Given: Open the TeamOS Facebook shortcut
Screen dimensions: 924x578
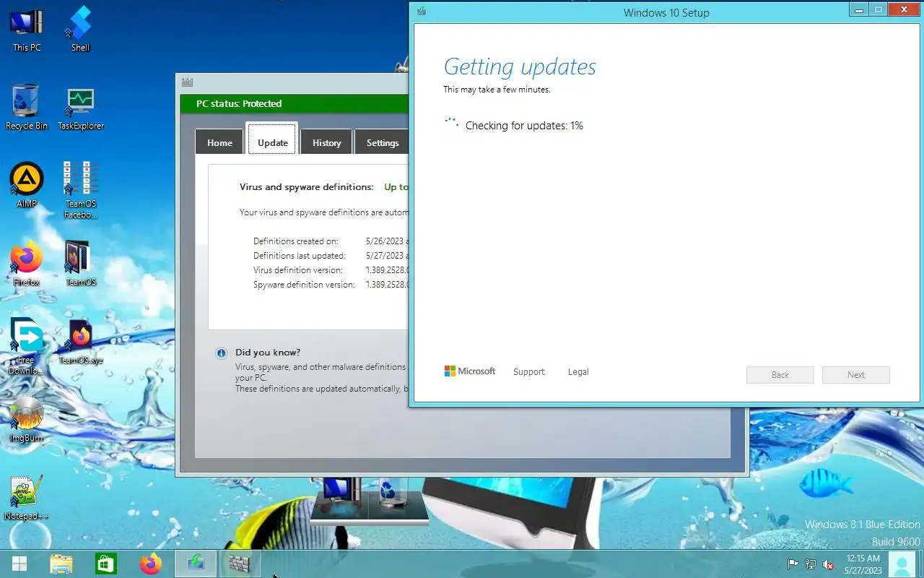Looking at the screenshot, I should pos(80,189).
